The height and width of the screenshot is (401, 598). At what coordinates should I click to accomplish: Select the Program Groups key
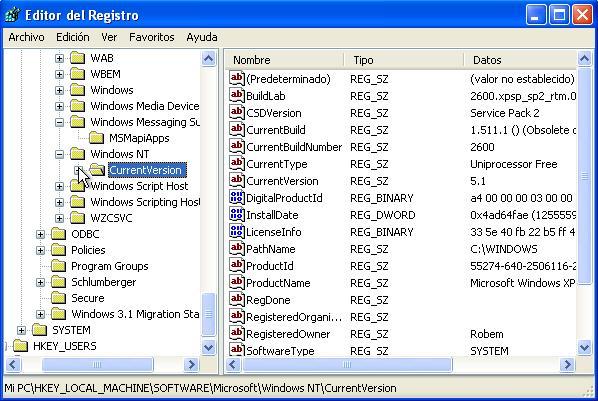click(x=109, y=266)
